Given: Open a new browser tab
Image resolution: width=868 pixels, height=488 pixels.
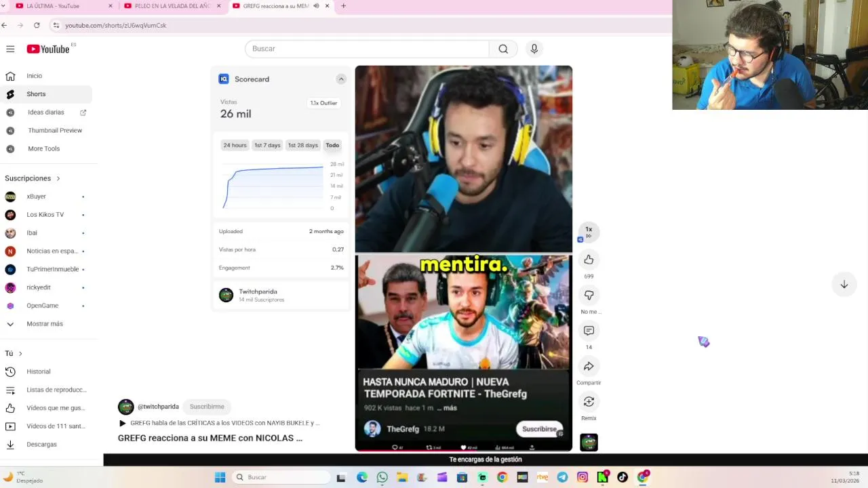Looking at the screenshot, I should [x=343, y=6].
